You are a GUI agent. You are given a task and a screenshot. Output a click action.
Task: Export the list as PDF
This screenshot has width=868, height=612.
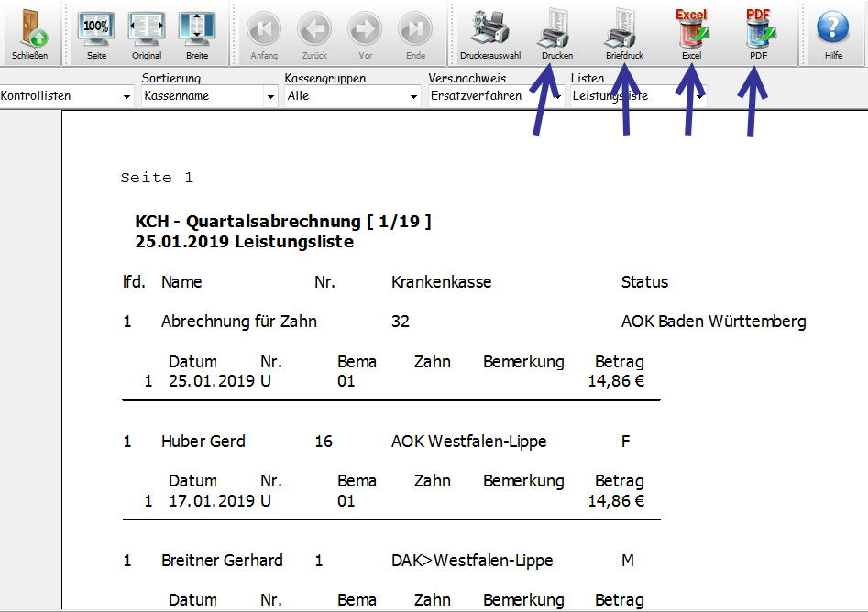[758, 31]
